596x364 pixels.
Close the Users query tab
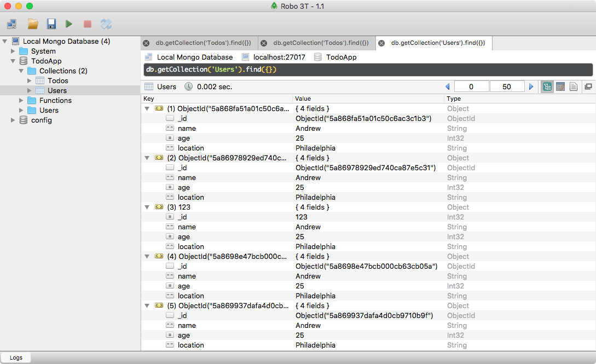coord(381,43)
